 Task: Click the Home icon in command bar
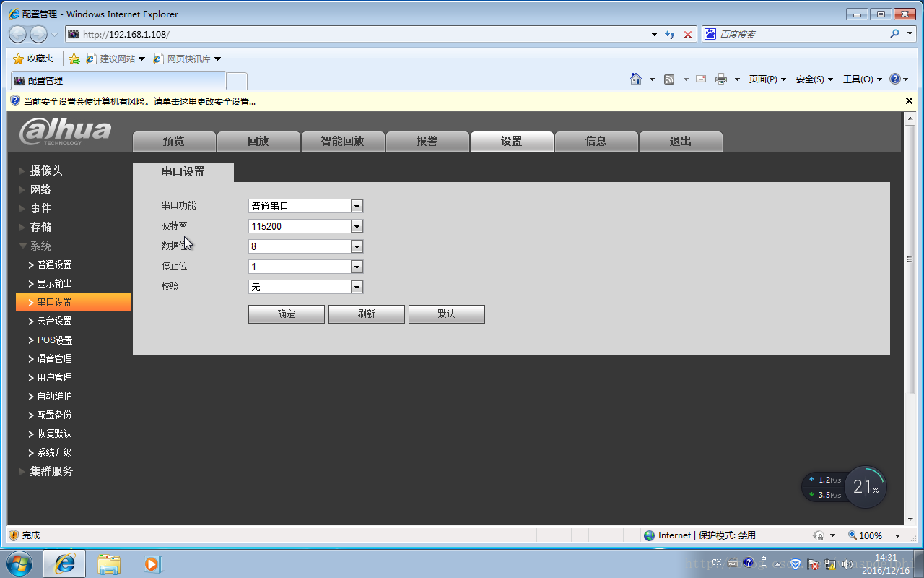636,79
